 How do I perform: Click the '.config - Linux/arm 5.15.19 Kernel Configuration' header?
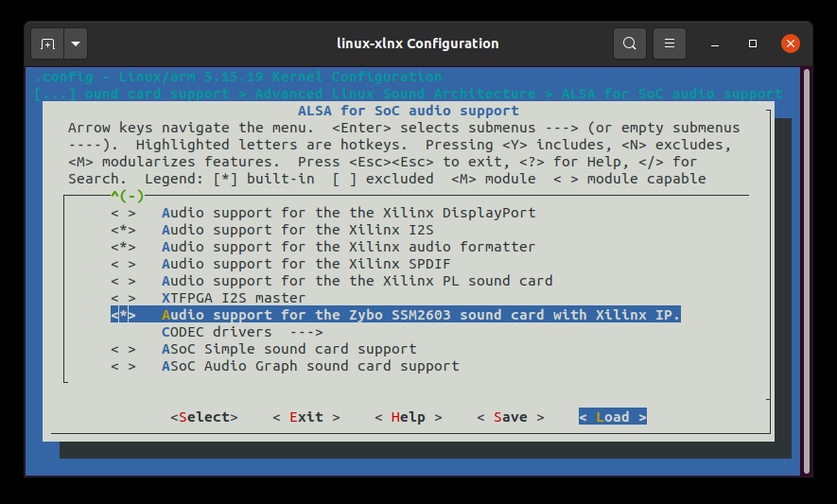[238, 77]
